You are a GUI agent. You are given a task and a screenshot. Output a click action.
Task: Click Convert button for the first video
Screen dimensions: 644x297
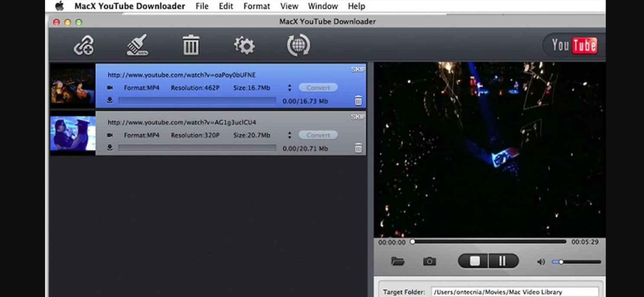[x=318, y=88]
